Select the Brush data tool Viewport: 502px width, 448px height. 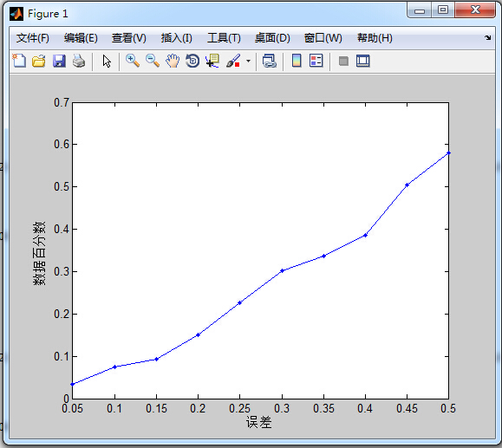coord(233,61)
